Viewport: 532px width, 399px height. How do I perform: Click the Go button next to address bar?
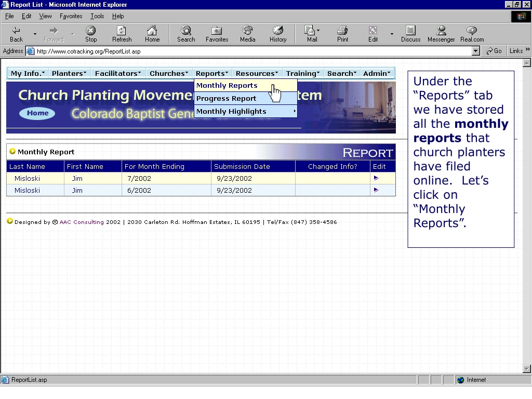point(494,51)
